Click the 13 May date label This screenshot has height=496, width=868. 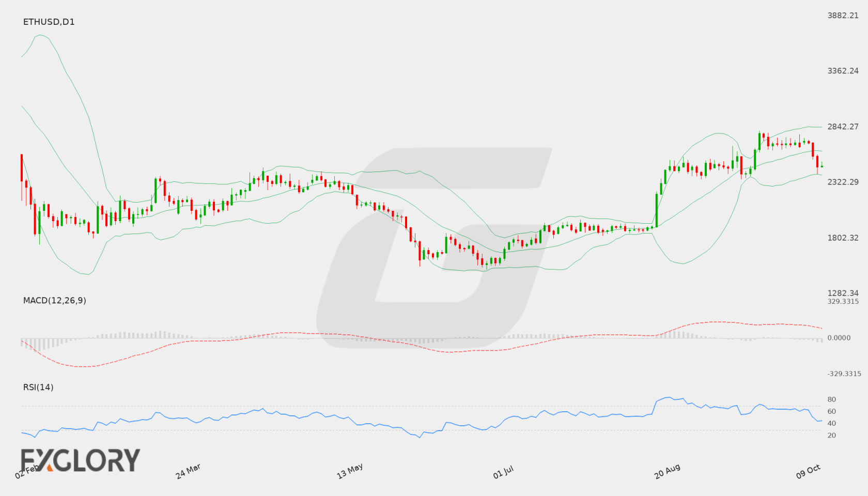[x=350, y=471]
